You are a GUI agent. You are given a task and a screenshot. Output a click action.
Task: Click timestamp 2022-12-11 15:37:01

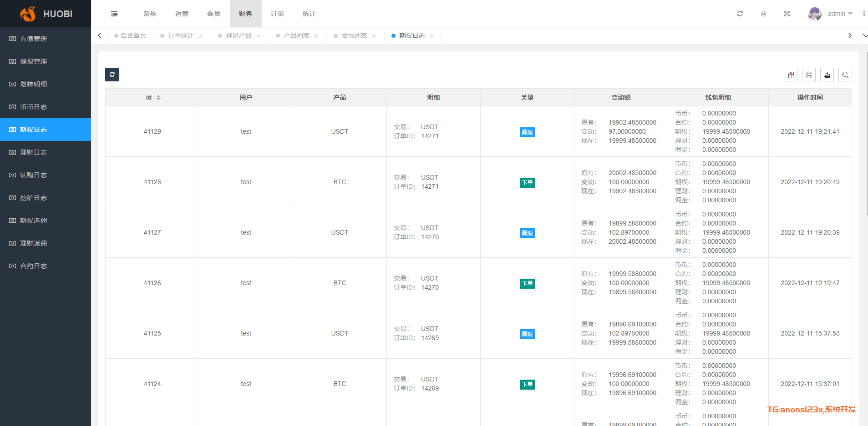810,384
